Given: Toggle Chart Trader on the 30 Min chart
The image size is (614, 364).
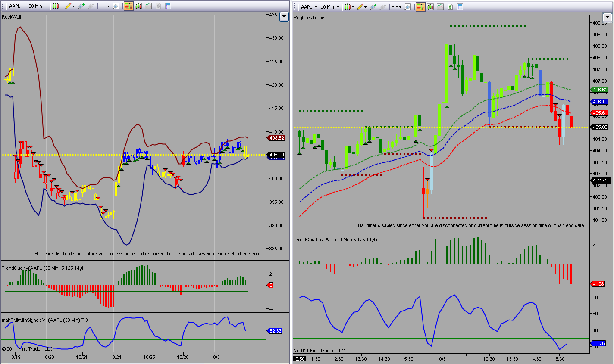Looking at the screenshot, I should tap(128, 6).
